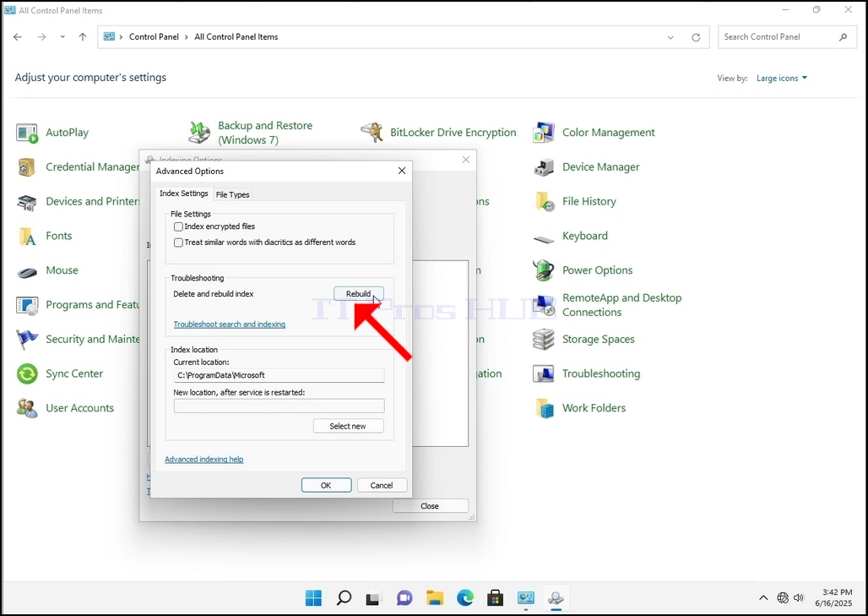Image resolution: width=868 pixels, height=616 pixels.
Task: Open the File History icon
Action: pyautogui.click(x=544, y=202)
